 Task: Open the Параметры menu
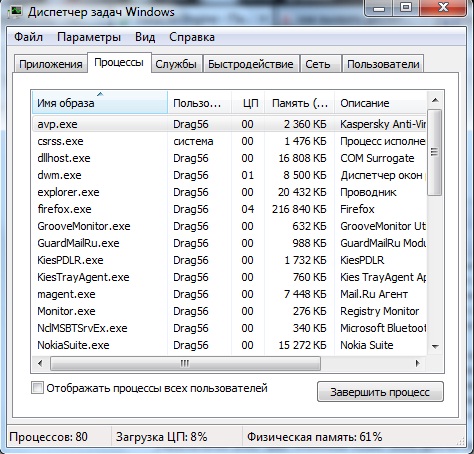pos(89,37)
